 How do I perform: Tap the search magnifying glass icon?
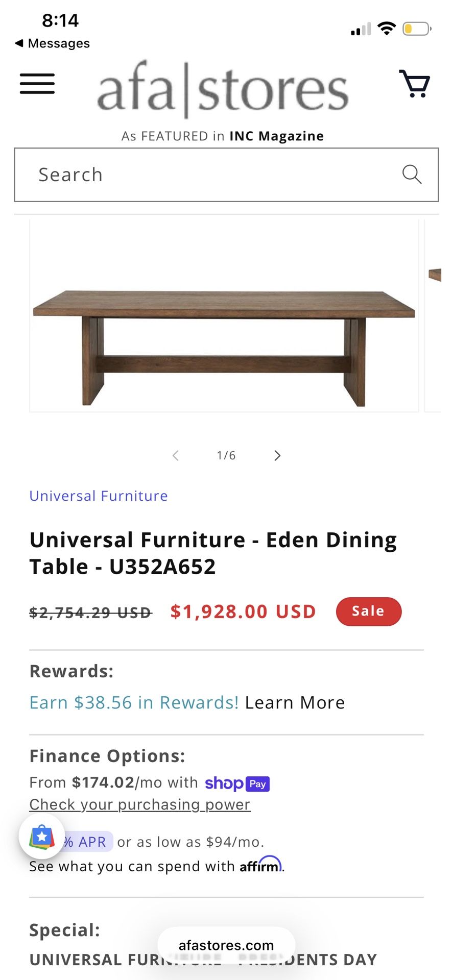pyautogui.click(x=412, y=175)
